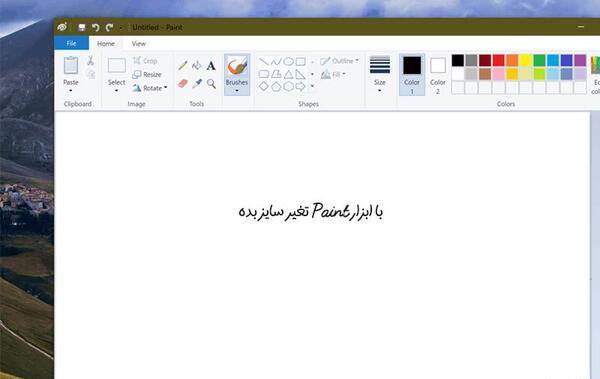This screenshot has width=600, height=379.
Task: Select the Rounded rectangle shape
Action: 264,74
